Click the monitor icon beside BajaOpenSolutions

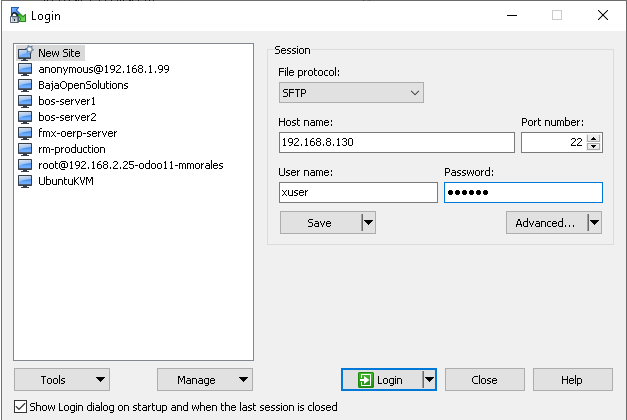(x=25, y=85)
